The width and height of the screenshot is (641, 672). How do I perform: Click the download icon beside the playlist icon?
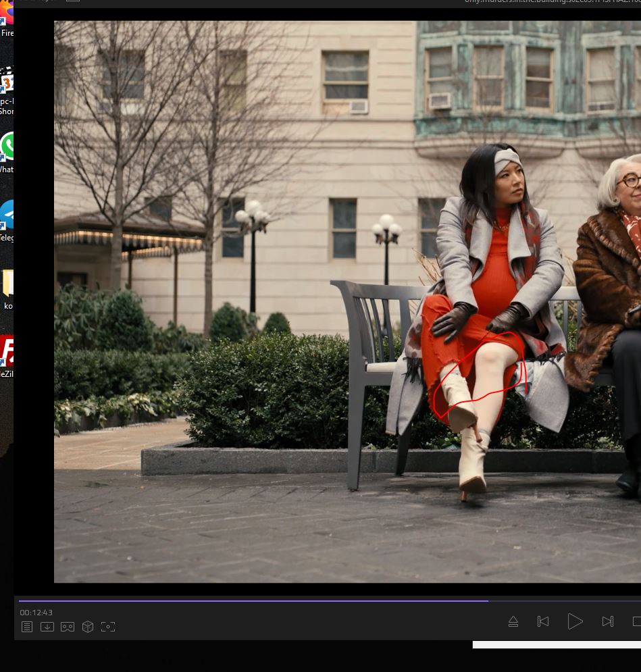pos(47,627)
